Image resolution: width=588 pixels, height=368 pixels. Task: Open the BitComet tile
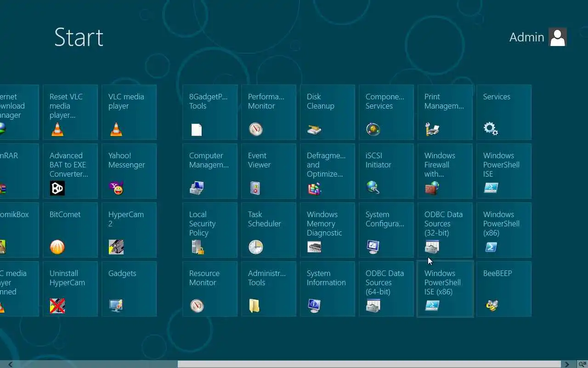[x=70, y=230]
